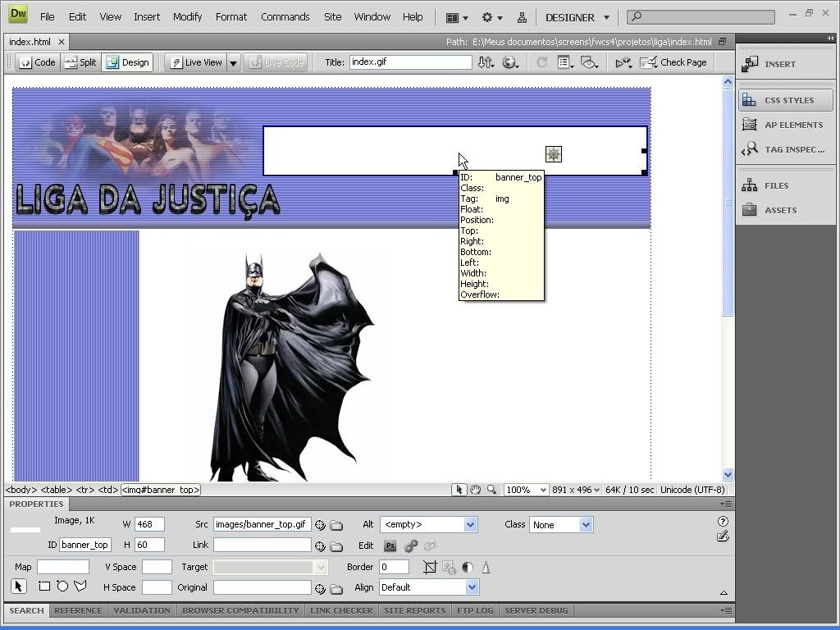Switch to the FTP Log tab
This screenshot has height=630, width=840.
475,610
